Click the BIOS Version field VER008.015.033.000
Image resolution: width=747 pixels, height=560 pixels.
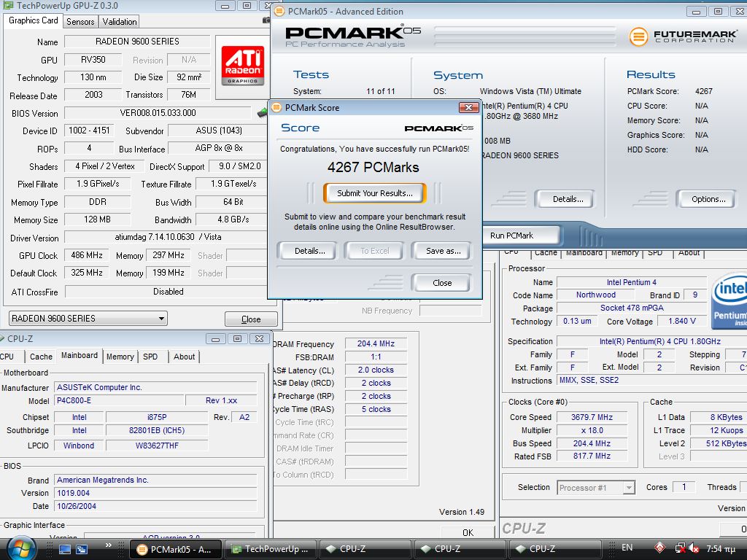[158, 113]
